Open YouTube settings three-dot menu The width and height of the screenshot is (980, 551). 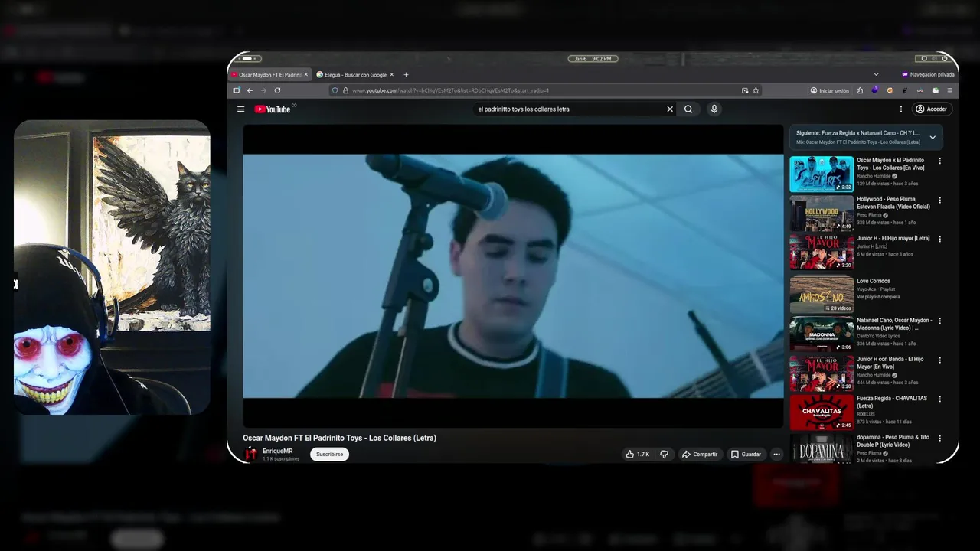(901, 109)
